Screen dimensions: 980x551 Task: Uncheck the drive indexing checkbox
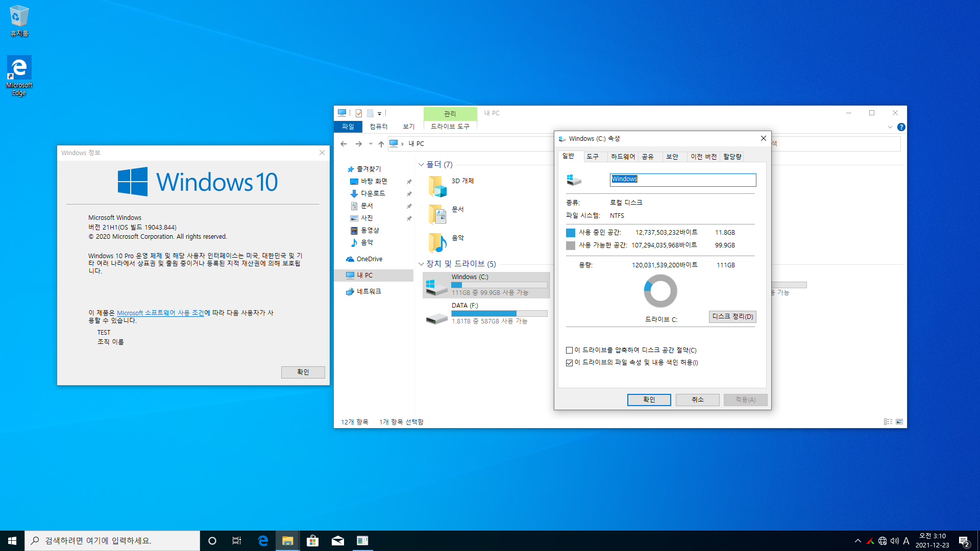coord(569,363)
